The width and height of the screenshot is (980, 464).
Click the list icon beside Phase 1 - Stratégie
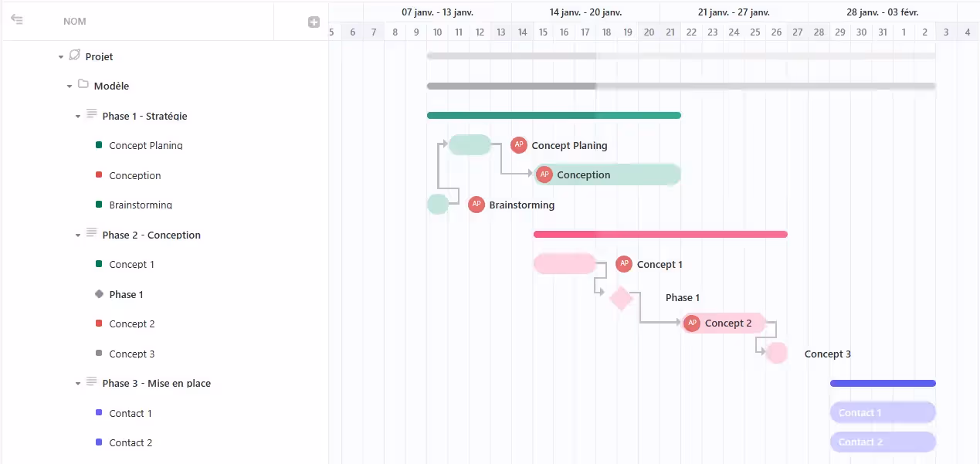click(92, 115)
